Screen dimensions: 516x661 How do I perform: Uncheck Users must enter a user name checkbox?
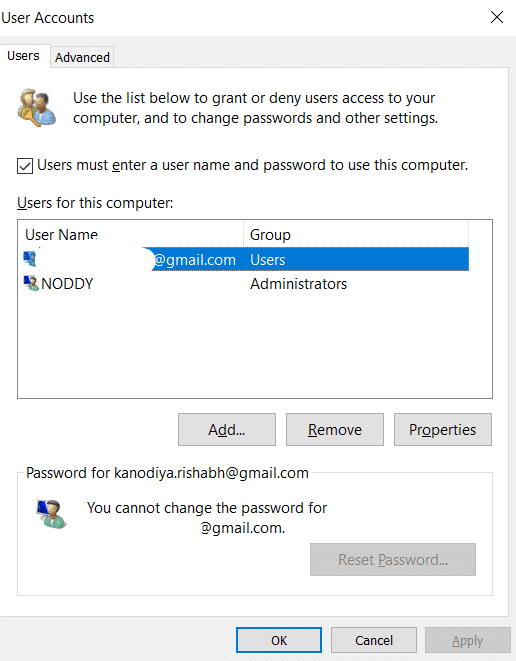click(25, 166)
